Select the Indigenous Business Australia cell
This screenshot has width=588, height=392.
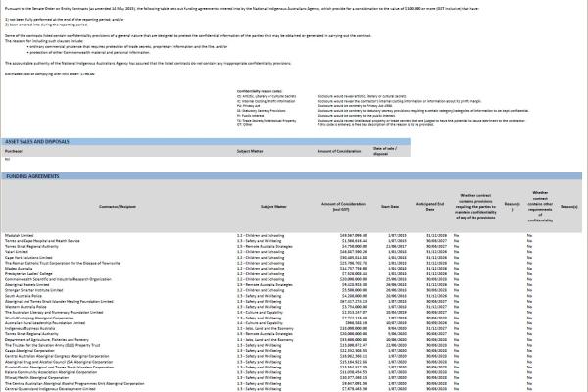tap(29, 328)
